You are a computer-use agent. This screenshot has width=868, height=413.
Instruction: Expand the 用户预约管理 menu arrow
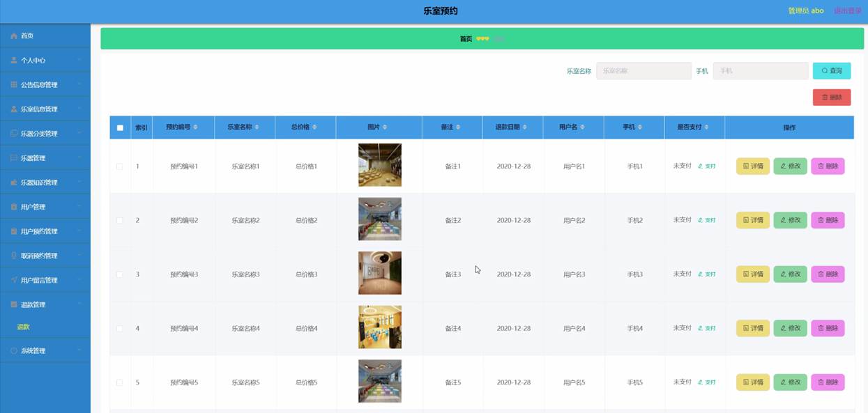(79, 231)
